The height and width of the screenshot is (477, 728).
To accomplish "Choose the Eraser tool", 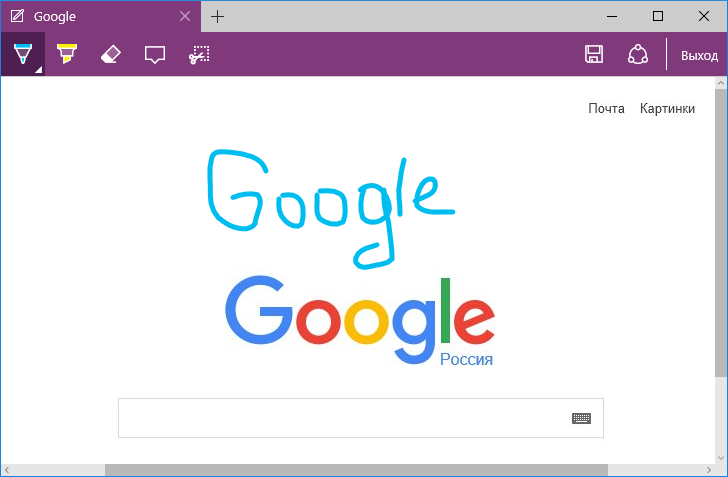I will click(x=110, y=54).
